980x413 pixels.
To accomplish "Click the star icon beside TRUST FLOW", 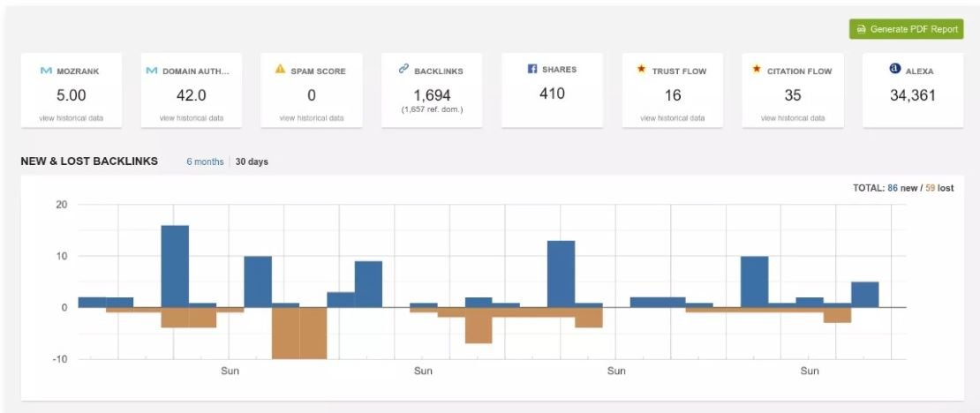I will click(x=641, y=69).
